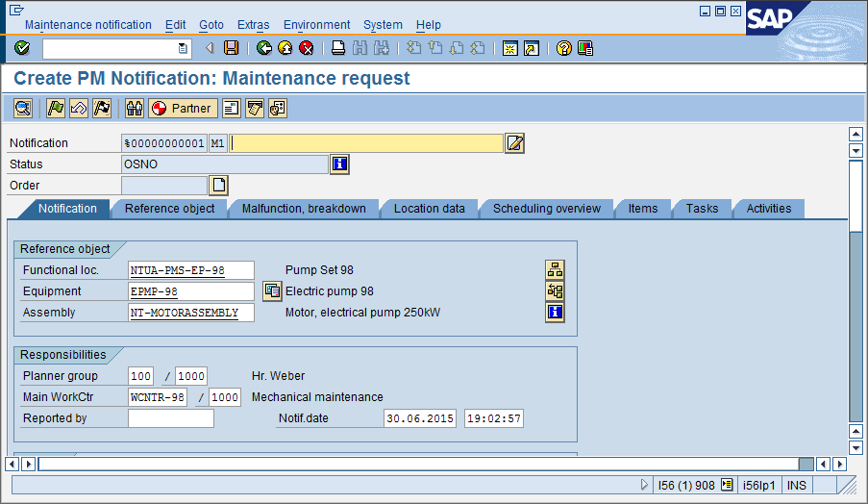Click the Partner button
The width and height of the screenshot is (868, 504).
pyautogui.click(x=183, y=108)
